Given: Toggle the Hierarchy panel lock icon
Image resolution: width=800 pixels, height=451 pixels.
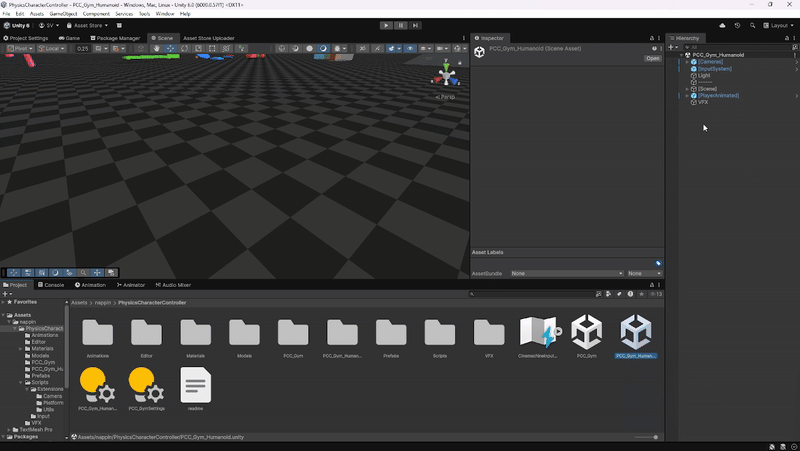Looking at the screenshot, I should click(787, 38).
